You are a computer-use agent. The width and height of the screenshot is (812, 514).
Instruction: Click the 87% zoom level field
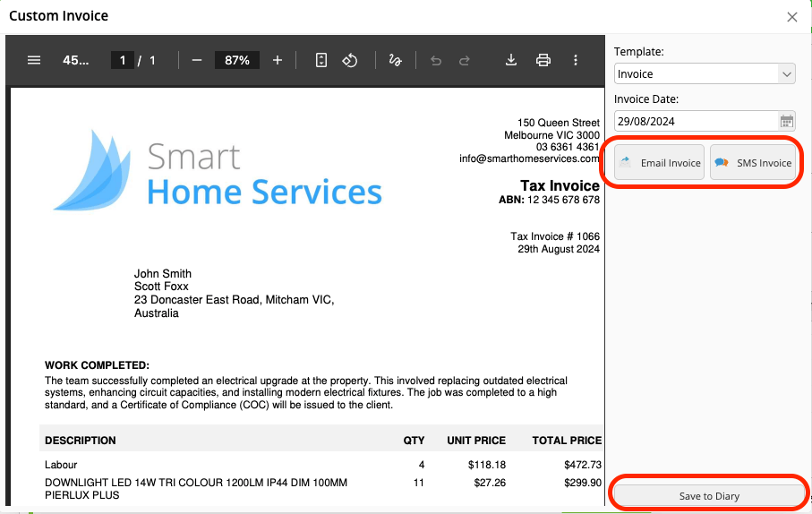click(x=237, y=60)
